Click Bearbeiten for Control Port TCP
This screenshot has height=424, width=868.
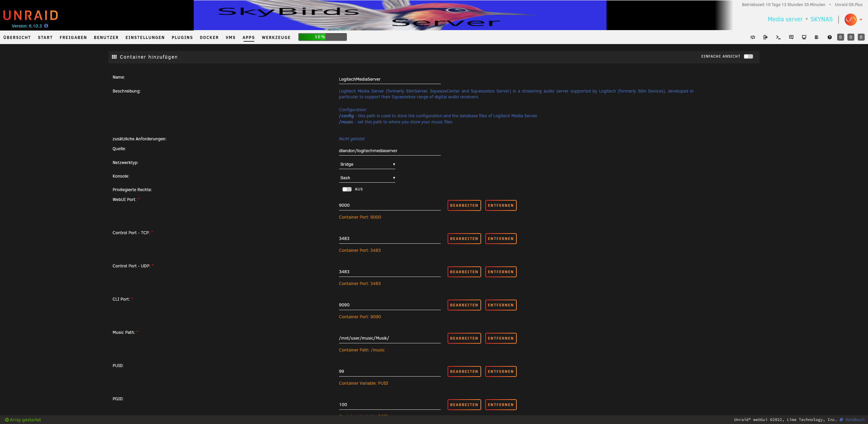(x=464, y=239)
